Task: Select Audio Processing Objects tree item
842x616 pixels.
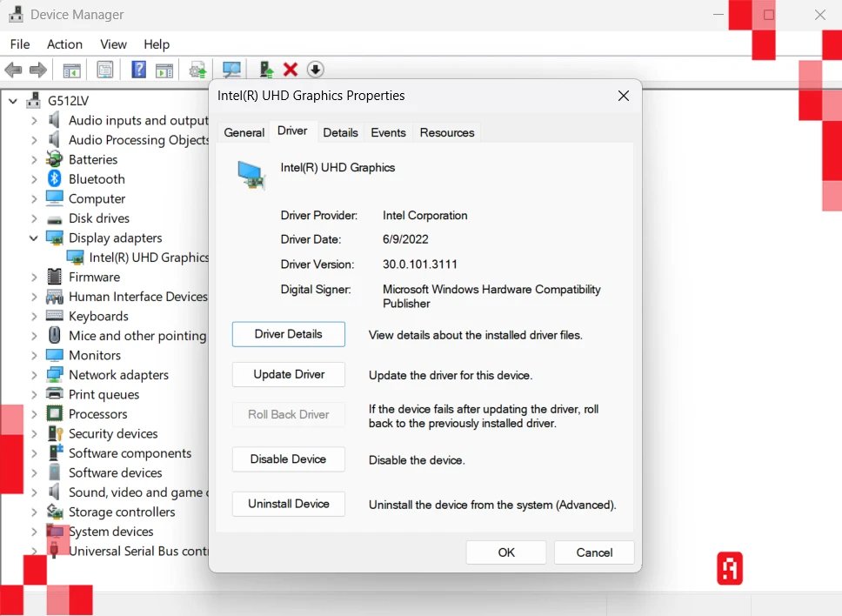Action: click(x=138, y=140)
